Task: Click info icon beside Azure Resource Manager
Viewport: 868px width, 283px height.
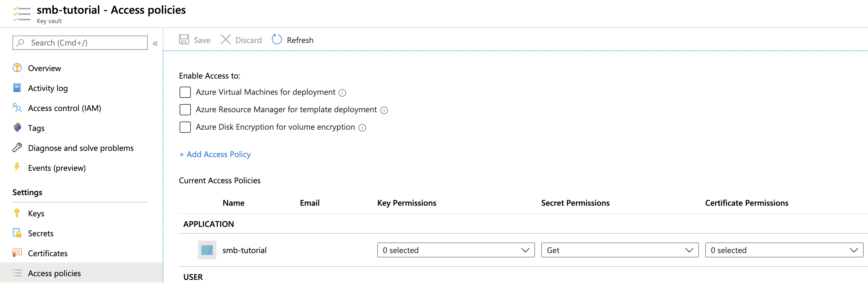Action: [x=384, y=110]
